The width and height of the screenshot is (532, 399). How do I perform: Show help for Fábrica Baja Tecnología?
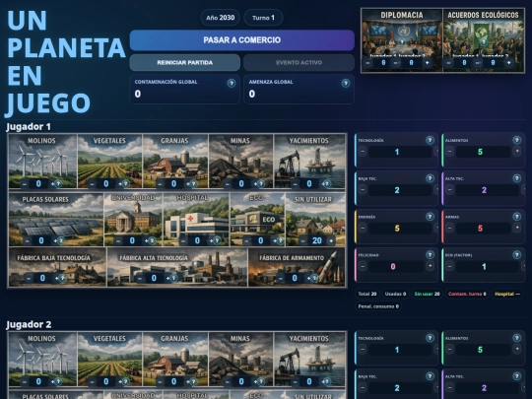click(62, 278)
